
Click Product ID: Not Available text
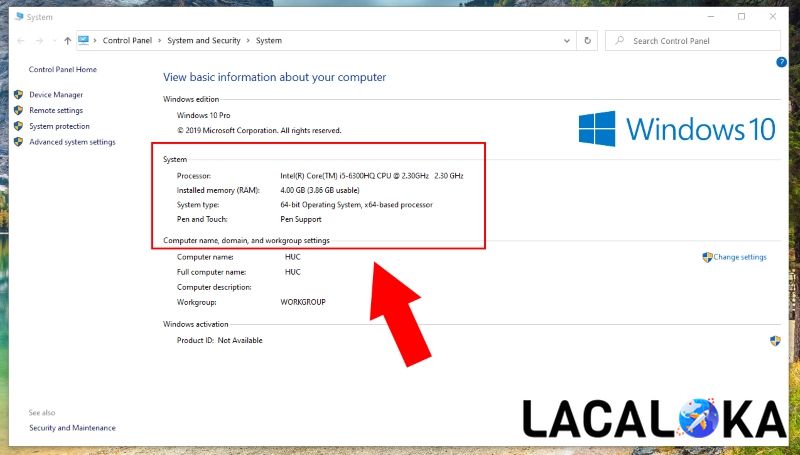[219, 340]
